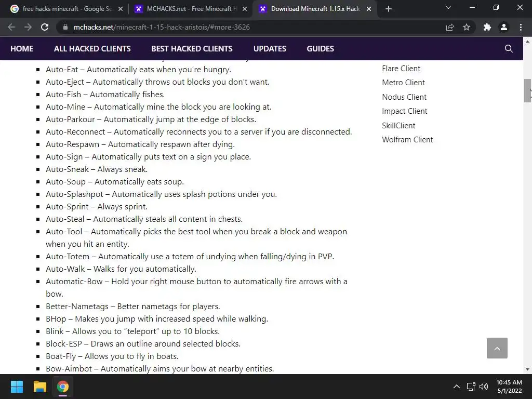This screenshot has height=399, width=532.
Task: Reload the current page
Action: tap(45, 27)
